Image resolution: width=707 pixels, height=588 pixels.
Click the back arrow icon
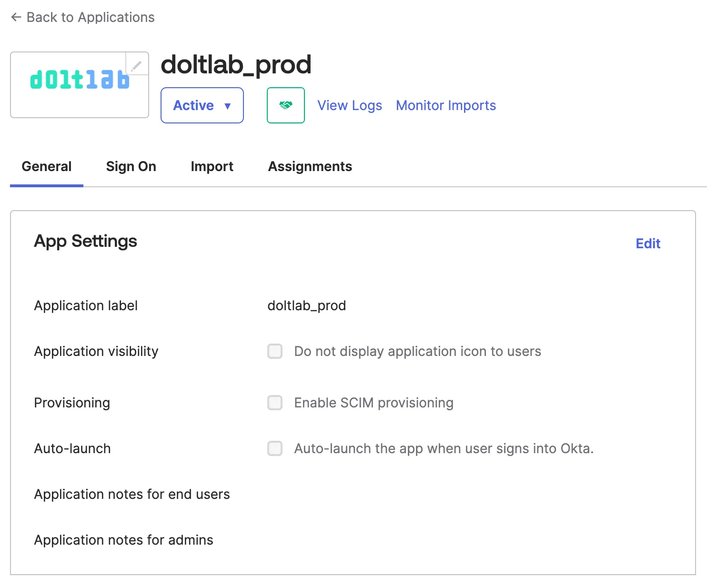(16, 17)
